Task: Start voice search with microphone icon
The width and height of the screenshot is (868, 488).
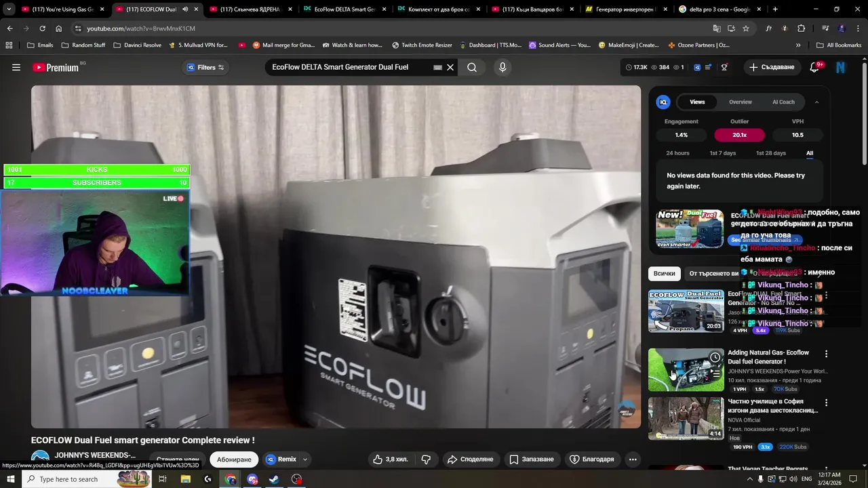Action: pos(502,67)
